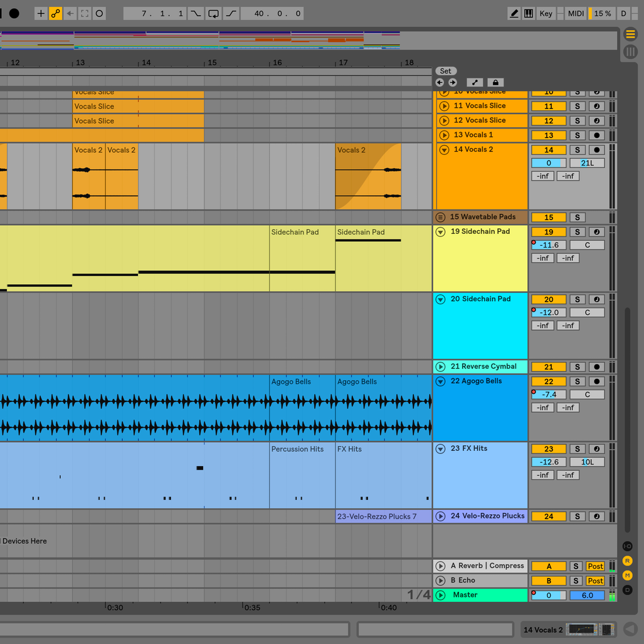Toggle Post on return B Echo

[595, 581]
